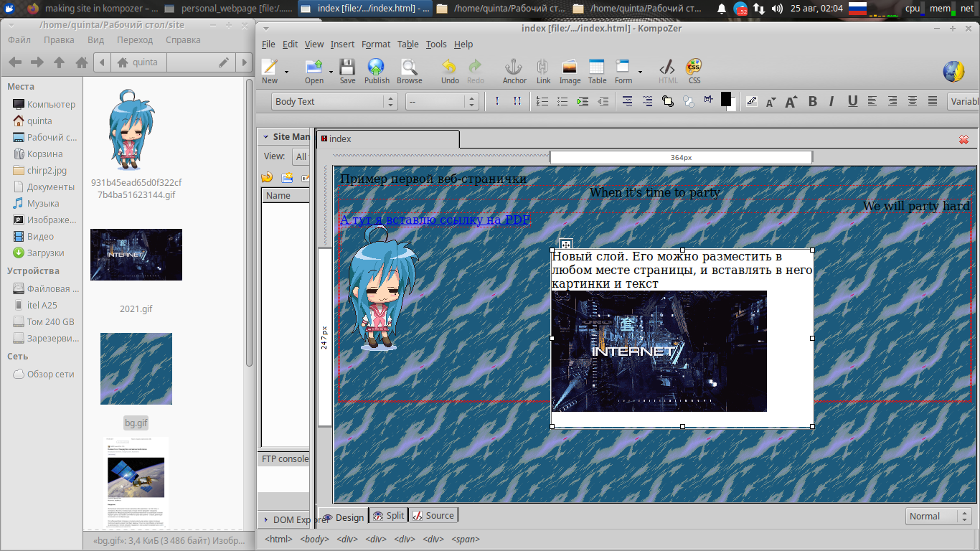
Task: Switch to the Source view tab
Action: [x=433, y=516]
